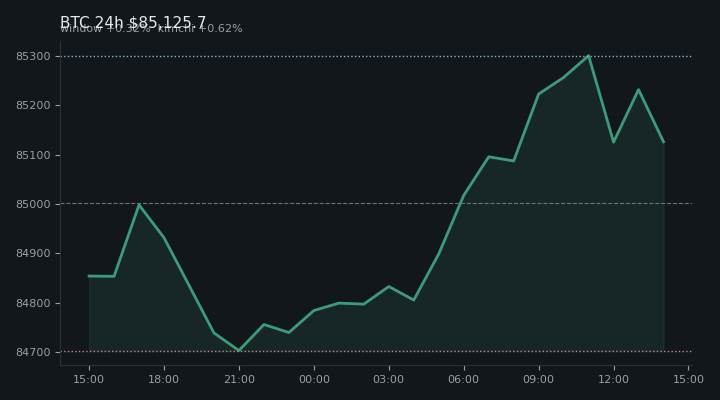This screenshot has width=720, height=400.
Task: Click the 85300 y-axis label
Action: point(33,56)
